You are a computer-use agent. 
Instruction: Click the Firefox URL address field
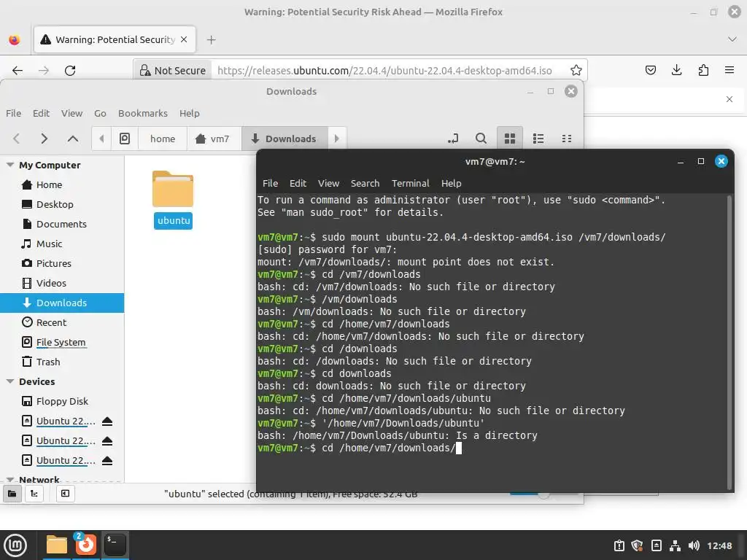point(385,71)
